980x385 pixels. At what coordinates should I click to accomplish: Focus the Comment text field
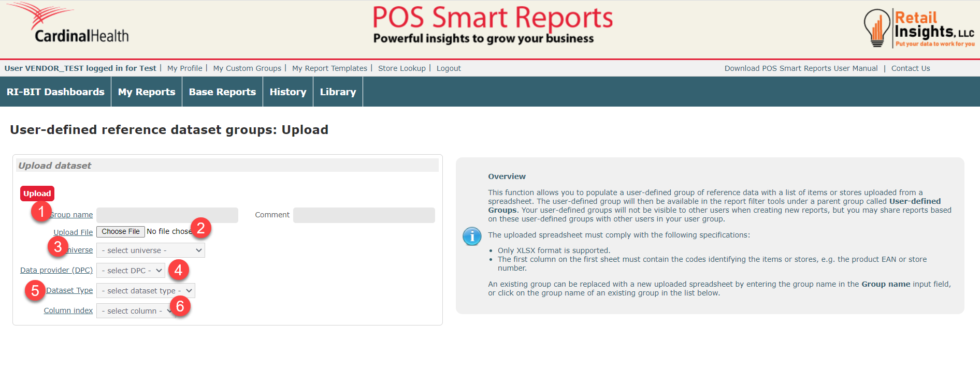pyautogui.click(x=364, y=215)
